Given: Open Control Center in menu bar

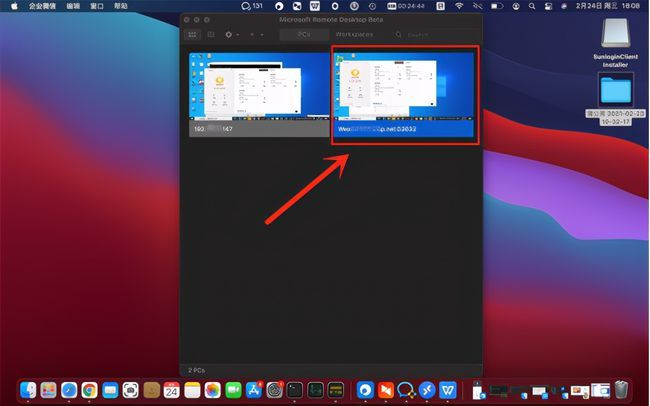Looking at the screenshot, I should [548, 6].
